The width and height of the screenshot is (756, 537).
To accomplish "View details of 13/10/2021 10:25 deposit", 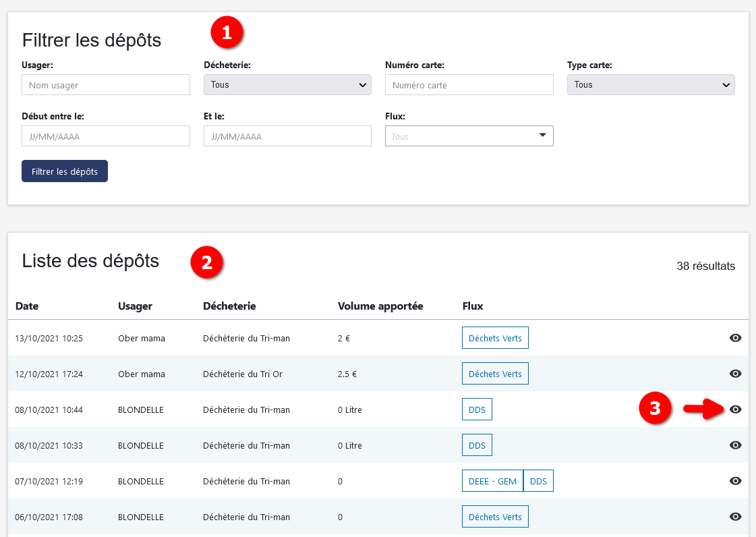I will [x=735, y=338].
